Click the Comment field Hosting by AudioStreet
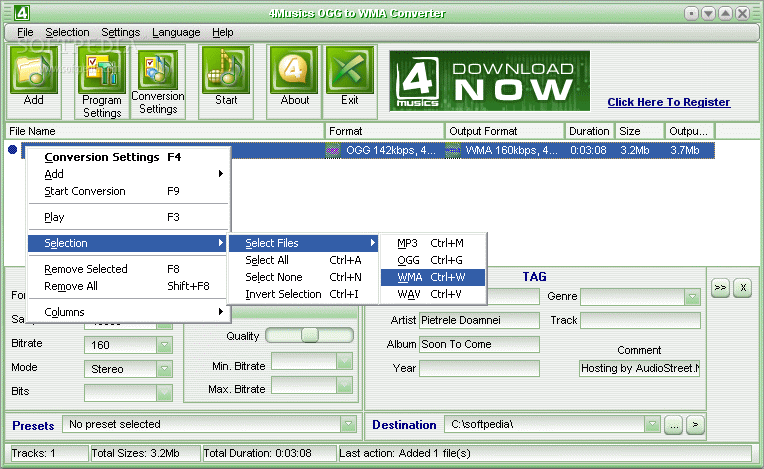The height and width of the screenshot is (469, 764). coord(640,368)
